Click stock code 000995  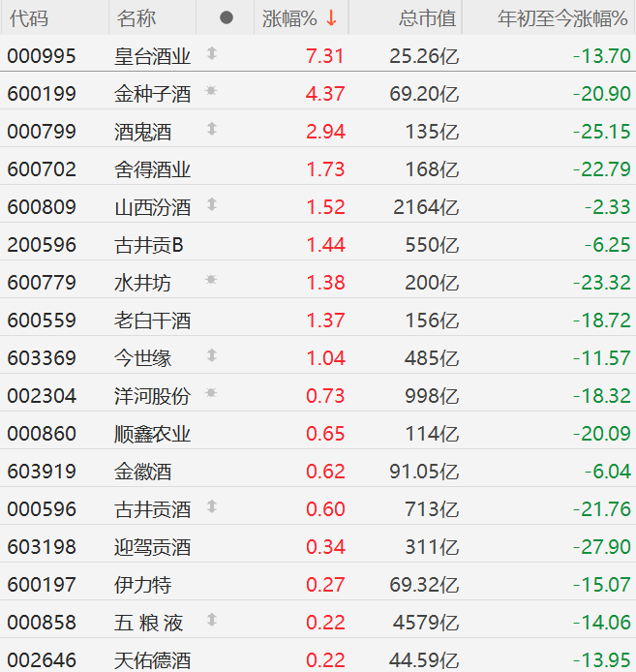pos(42,56)
